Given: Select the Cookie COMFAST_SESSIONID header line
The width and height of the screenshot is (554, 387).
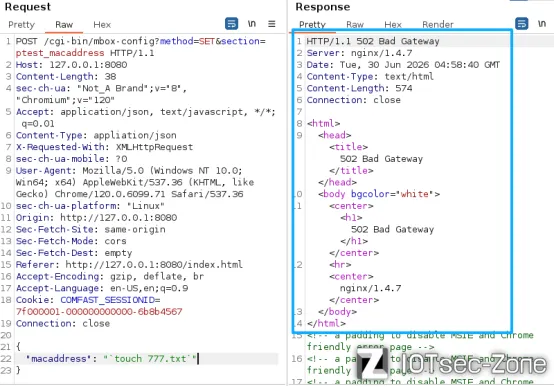Looking at the screenshot, I should tap(99, 306).
